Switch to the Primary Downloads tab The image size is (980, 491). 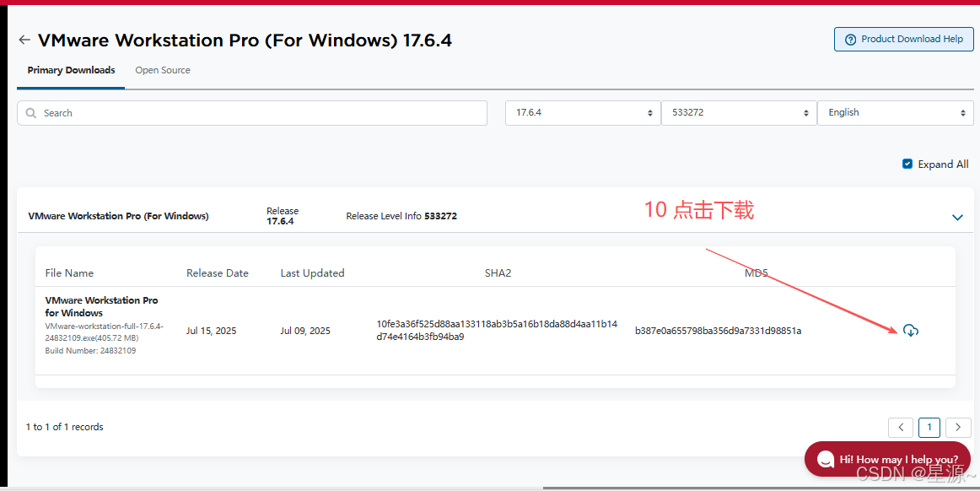tap(71, 70)
